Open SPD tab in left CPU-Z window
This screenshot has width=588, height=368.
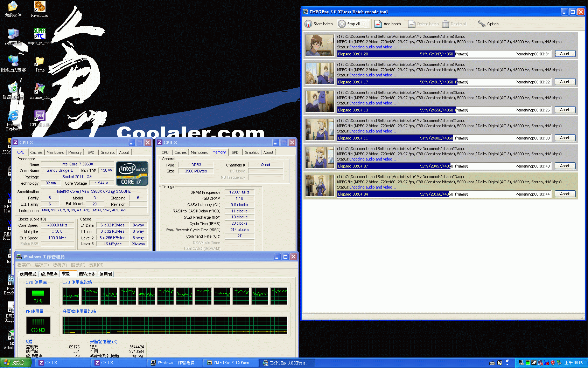click(x=91, y=152)
